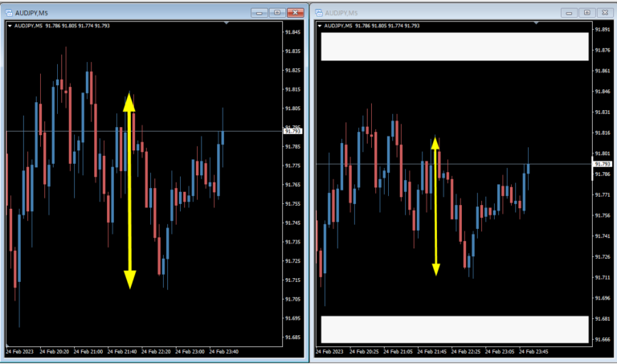
Task: Click the 91.793 price label in left chart
Action: click(293, 131)
